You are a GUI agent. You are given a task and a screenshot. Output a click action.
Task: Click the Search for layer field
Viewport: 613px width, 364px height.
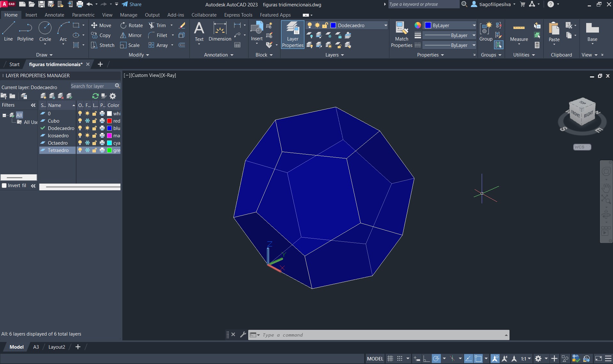click(92, 86)
